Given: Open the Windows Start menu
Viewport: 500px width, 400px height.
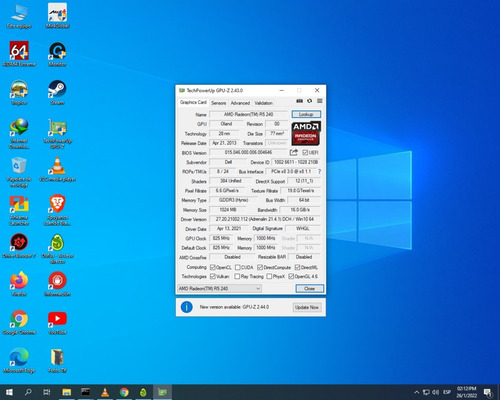Looking at the screenshot, I should point(9,392).
